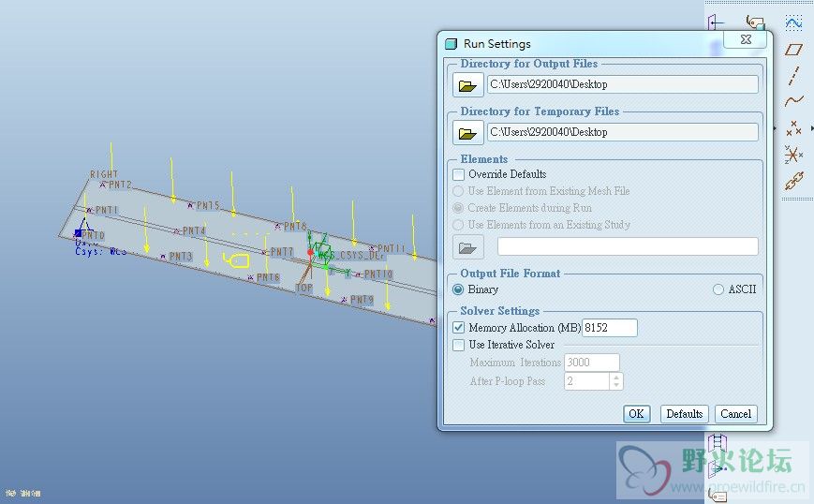
Task: Click the plane-with-arrow icon above the dialog
Action: click(716, 22)
